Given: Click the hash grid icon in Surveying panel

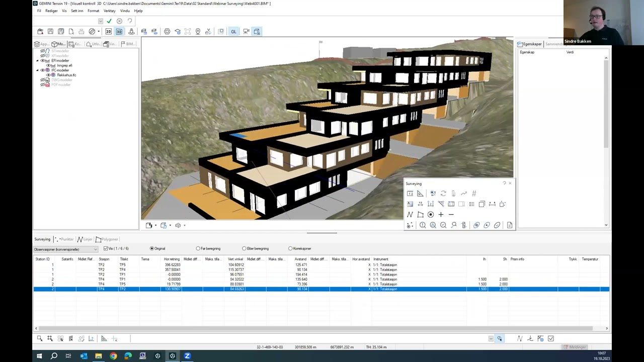Looking at the screenshot, I should [474, 194].
